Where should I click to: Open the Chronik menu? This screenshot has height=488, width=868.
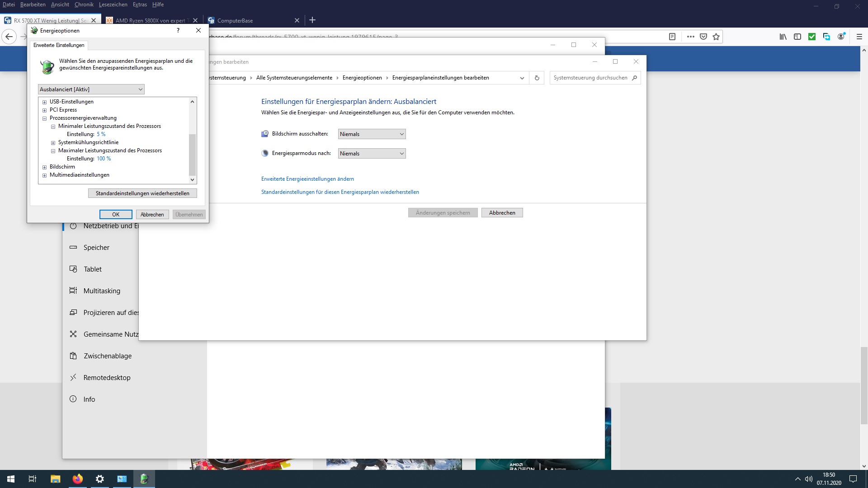tap(84, 5)
